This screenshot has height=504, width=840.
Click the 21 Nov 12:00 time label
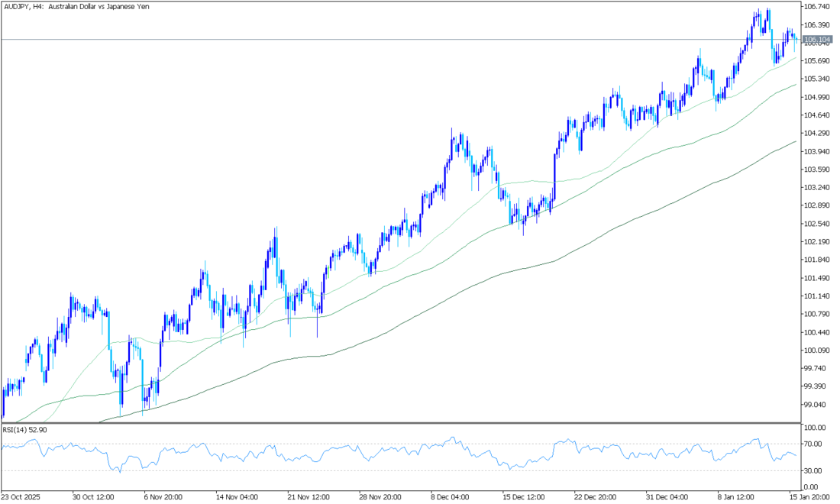point(306,495)
